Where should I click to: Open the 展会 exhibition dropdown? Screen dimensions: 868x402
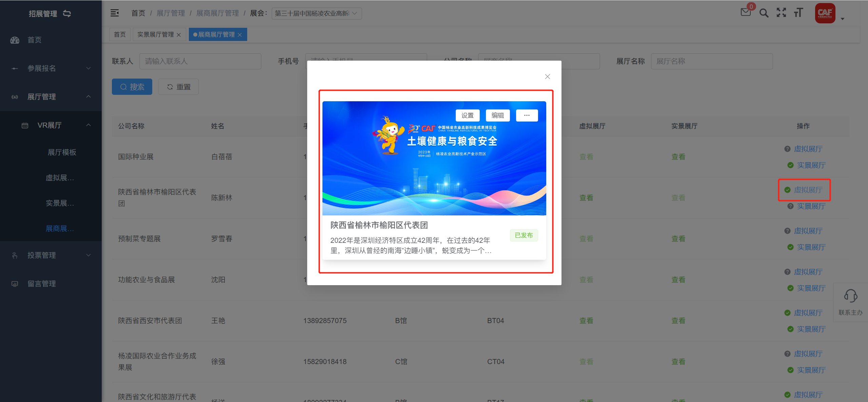point(316,14)
